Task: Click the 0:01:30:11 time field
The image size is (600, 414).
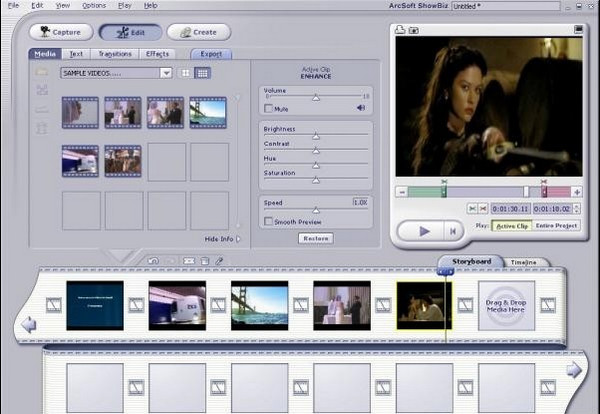Action: [x=511, y=209]
